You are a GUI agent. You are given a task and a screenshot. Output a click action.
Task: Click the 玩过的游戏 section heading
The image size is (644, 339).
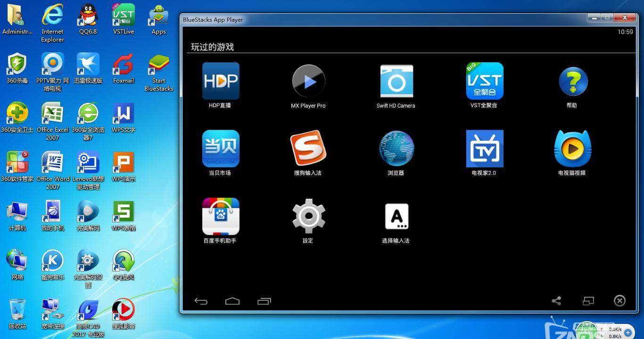coord(212,47)
